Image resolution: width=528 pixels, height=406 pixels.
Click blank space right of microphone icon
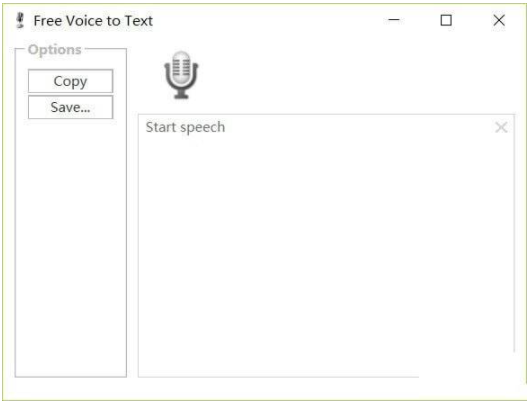click(357, 75)
